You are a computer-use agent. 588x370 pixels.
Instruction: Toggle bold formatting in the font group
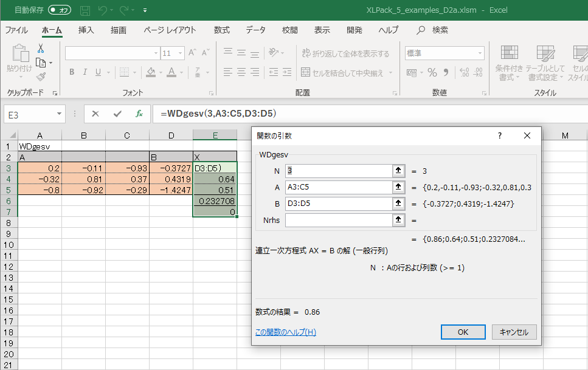71,72
